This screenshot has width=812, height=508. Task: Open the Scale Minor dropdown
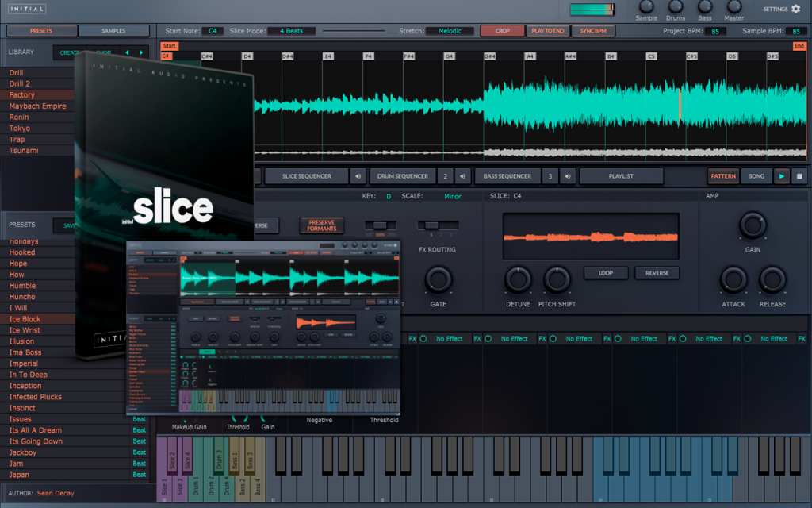(452, 197)
